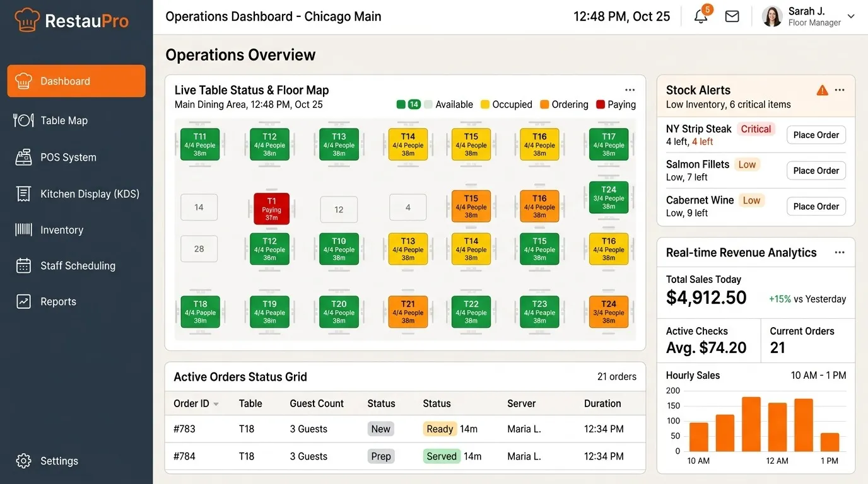Screen dimensions: 868x484
Task: Go to the Dashboard sidebar item
Action: (76, 81)
